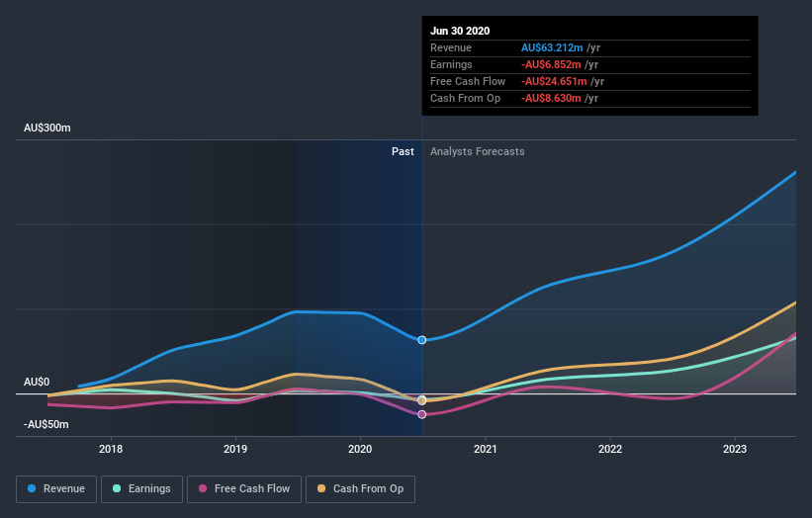The width and height of the screenshot is (812, 518).
Task: Click the orange Cash From Op legend dot
Action: 321,488
